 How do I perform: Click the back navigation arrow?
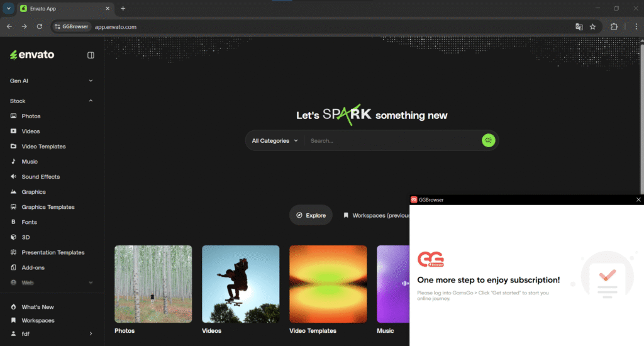click(9, 26)
